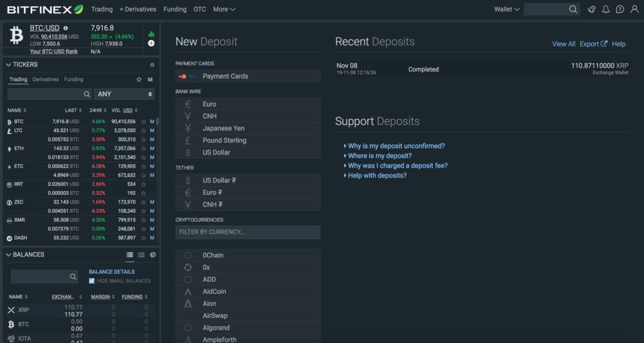Sort balances by MARGIN column

point(103,297)
